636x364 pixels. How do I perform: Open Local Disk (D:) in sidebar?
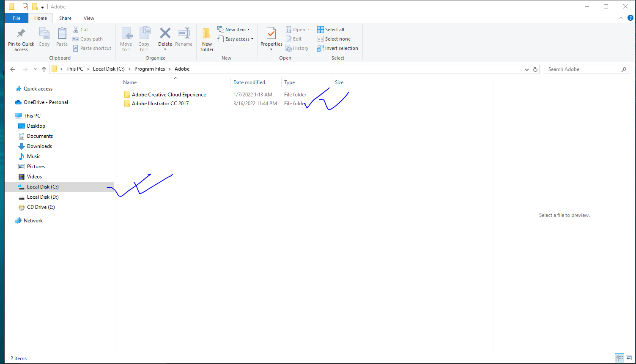click(43, 197)
